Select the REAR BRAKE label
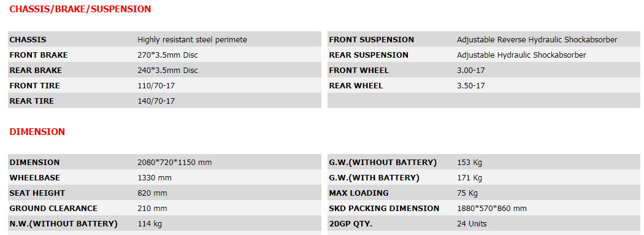Screen dimensions: 644x235 [36, 71]
